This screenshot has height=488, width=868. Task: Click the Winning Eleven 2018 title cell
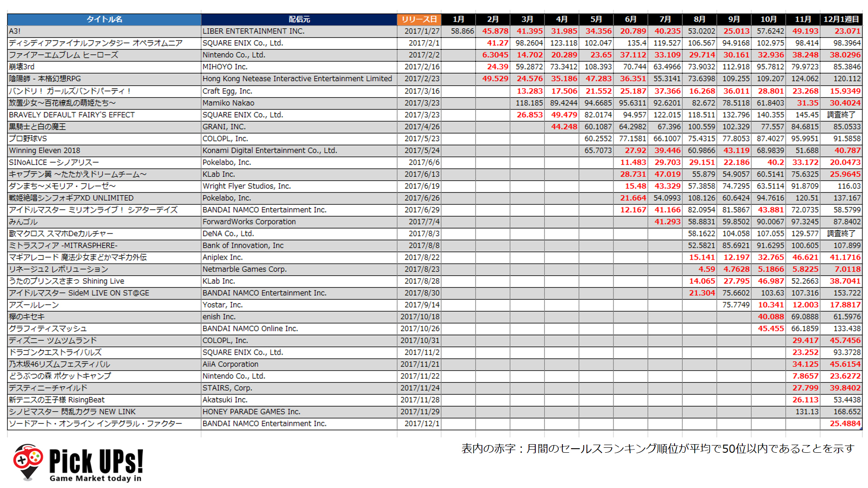[x=104, y=150]
